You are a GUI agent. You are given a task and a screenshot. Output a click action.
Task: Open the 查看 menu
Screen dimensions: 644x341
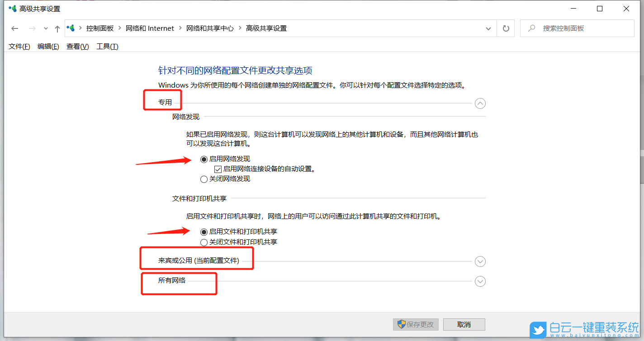[76, 46]
